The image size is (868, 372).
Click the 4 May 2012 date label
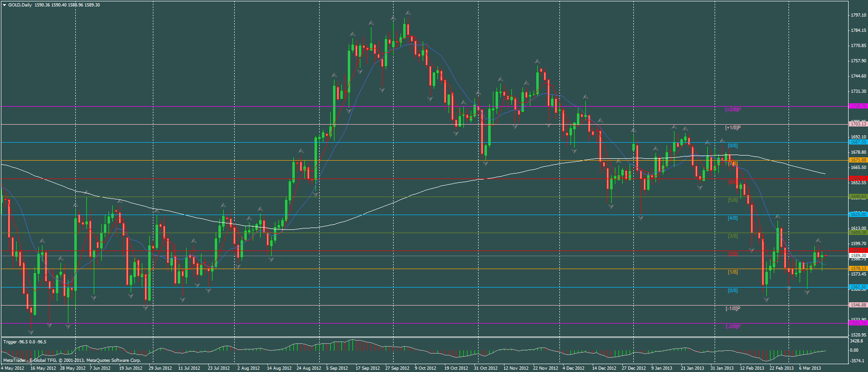pos(12,368)
